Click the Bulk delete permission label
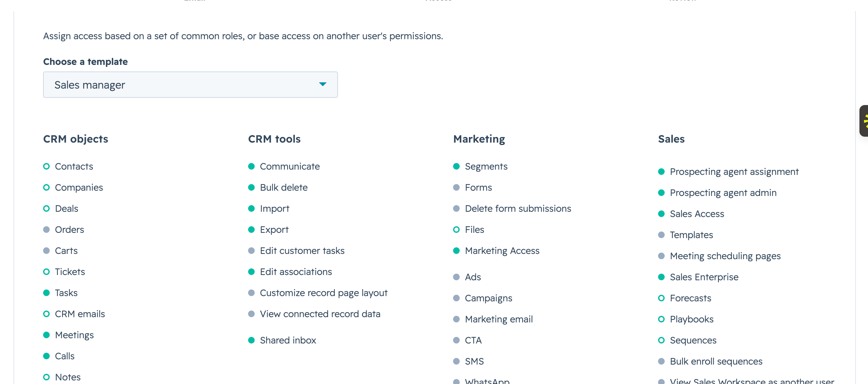This screenshot has width=868, height=384. [283, 187]
